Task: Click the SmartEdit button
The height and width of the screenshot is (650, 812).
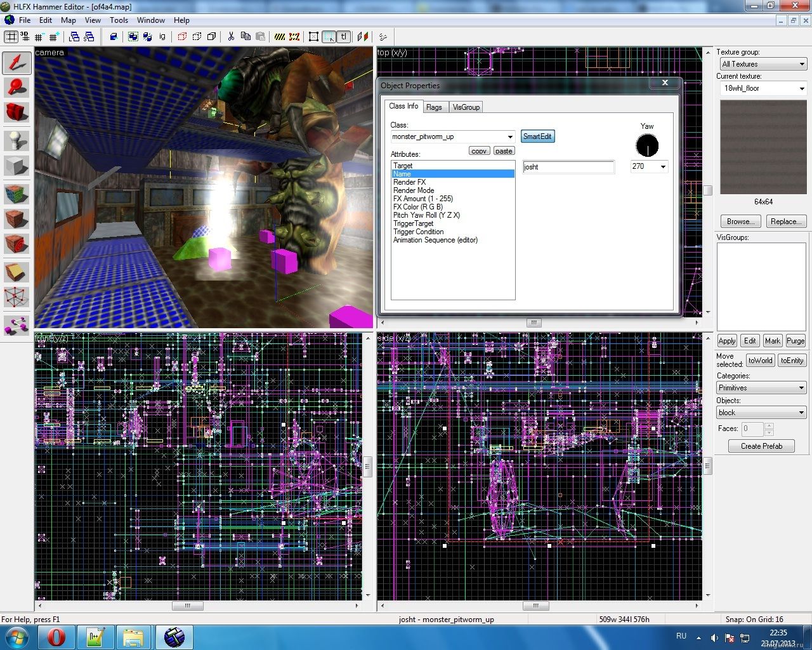Action: 537,136
